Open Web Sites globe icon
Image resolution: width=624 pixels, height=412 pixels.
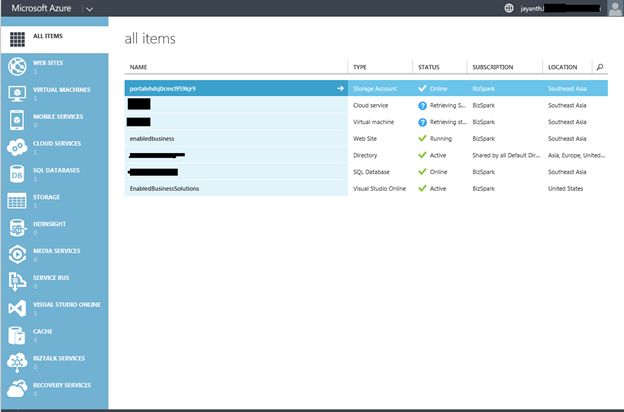pos(17,66)
